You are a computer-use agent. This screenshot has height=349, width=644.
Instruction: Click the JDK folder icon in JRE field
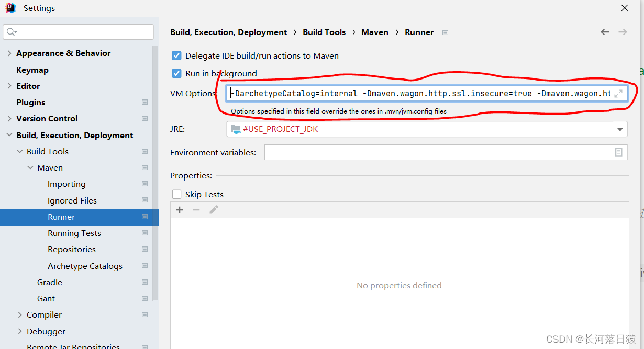pyautogui.click(x=236, y=129)
